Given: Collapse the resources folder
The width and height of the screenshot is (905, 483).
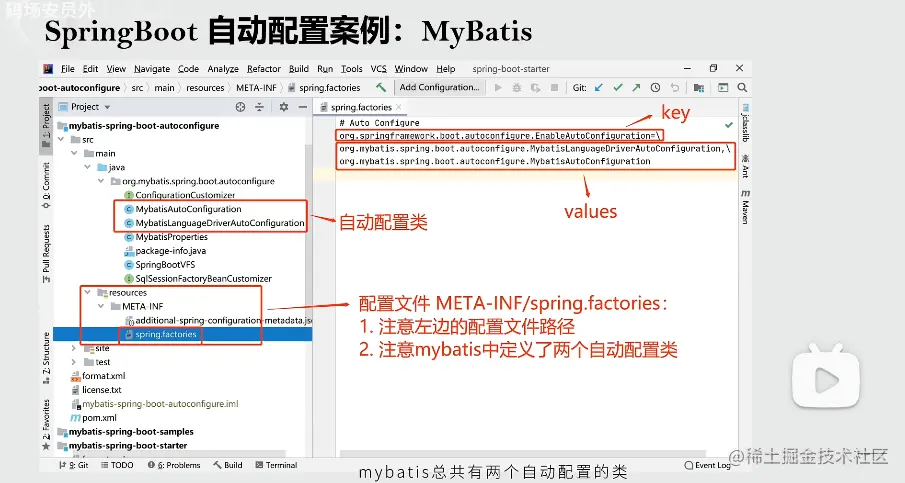Looking at the screenshot, I should click(87, 293).
